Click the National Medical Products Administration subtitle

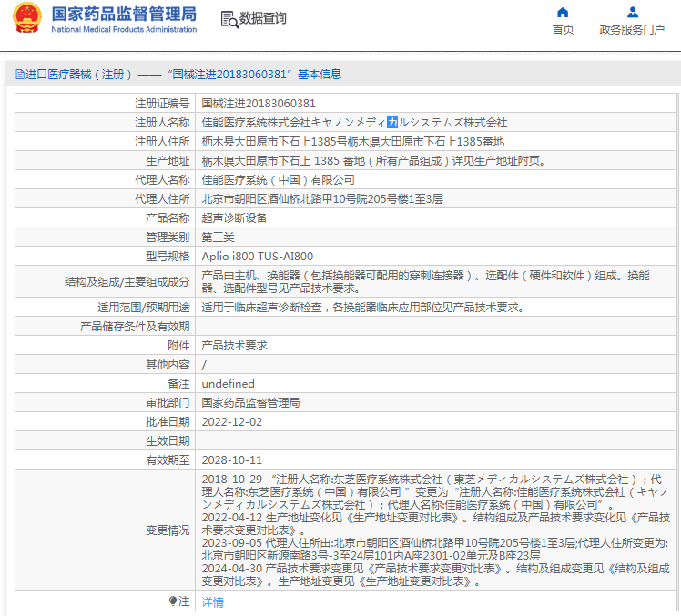(x=124, y=30)
